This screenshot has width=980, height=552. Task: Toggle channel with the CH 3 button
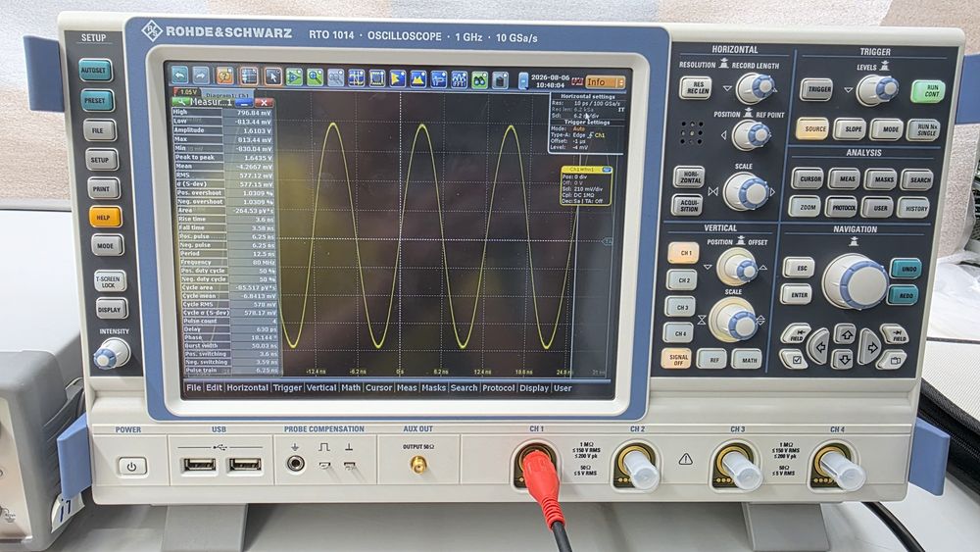coord(681,307)
